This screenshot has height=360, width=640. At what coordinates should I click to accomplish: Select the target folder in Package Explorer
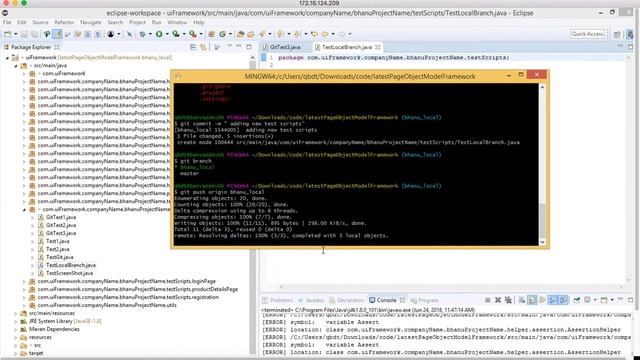click(x=36, y=353)
